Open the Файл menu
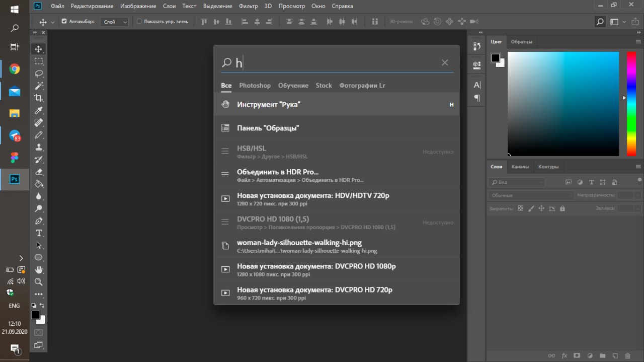Image resolution: width=644 pixels, height=362 pixels. tap(57, 6)
